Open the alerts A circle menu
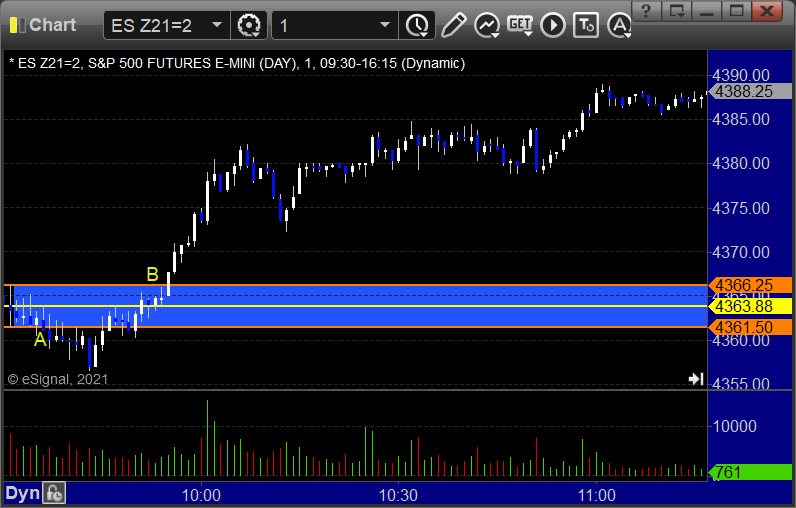The image size is (796, 508). [x=619, y=25]
